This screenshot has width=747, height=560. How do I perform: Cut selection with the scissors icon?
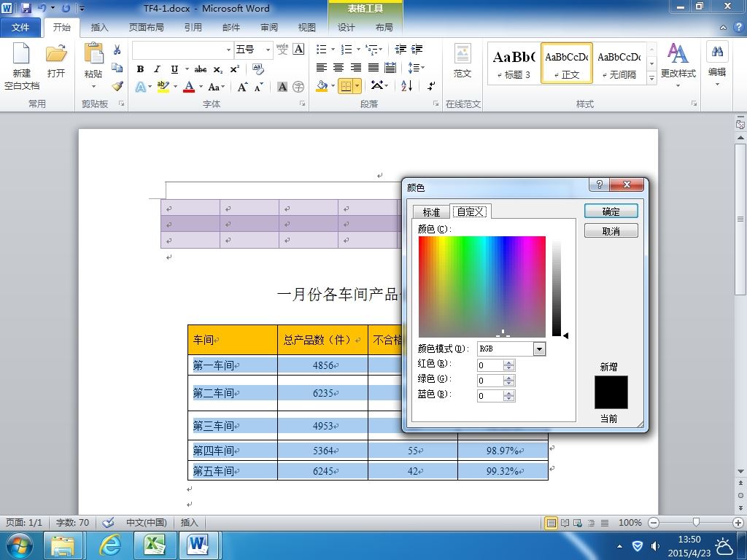coord(117,50)
